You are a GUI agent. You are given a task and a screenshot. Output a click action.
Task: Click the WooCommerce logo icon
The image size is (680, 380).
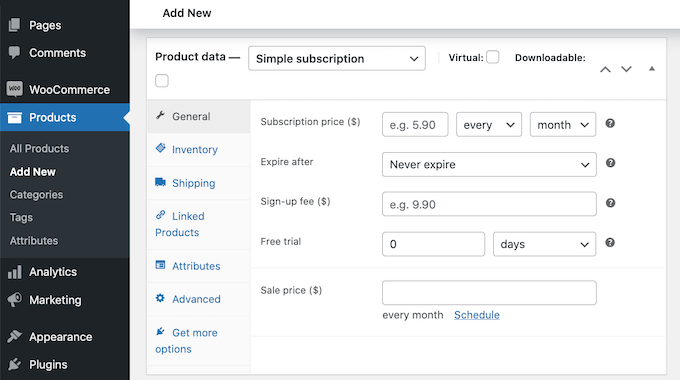14,89
